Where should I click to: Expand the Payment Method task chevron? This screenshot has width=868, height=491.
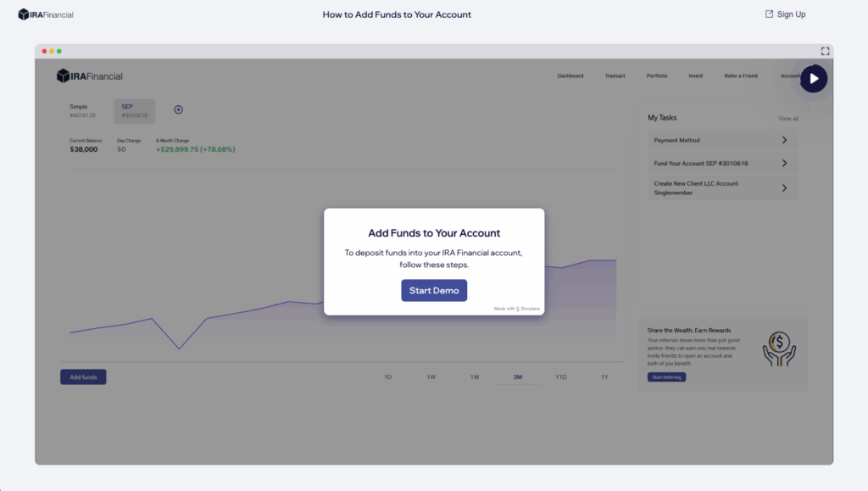(784, 140)
